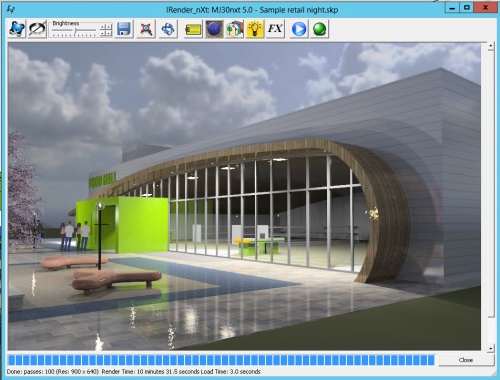The image size is (500, 380).
Task: Click the vertical scrollbar up arrow
Action: [x=490, y=46]
